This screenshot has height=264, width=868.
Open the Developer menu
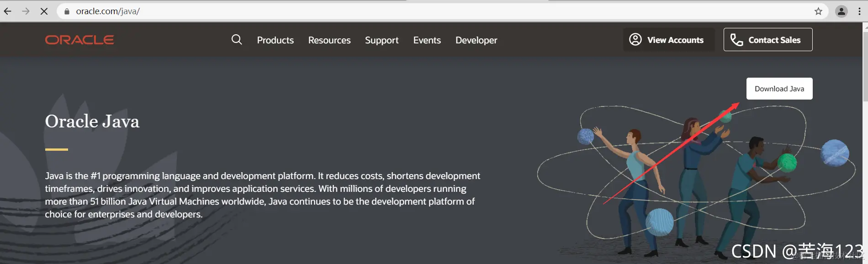[476, 40]
